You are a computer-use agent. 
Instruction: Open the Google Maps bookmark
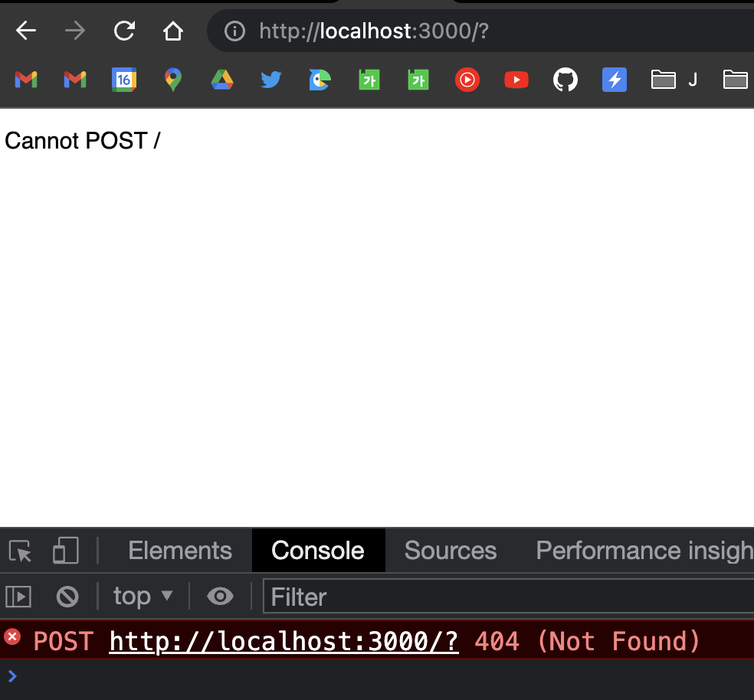(173, 80)
